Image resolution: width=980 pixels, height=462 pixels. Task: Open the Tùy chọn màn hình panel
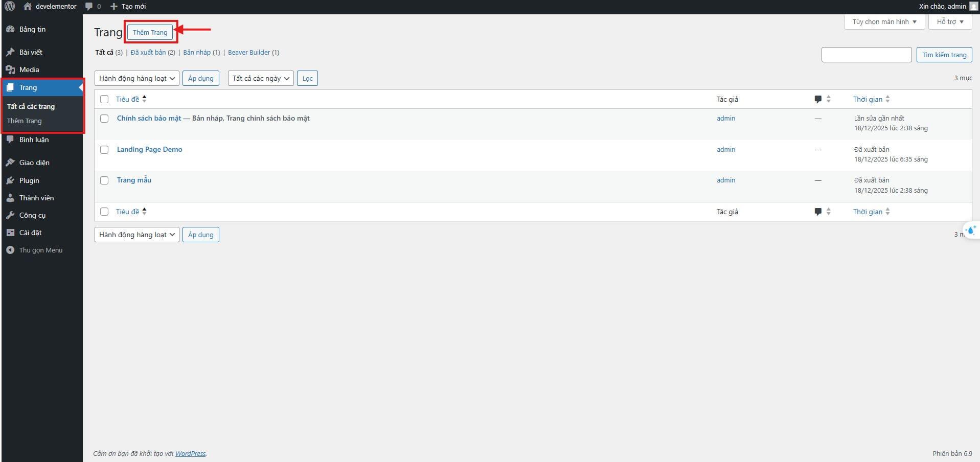pyautogui.click(x=883, y=21)
